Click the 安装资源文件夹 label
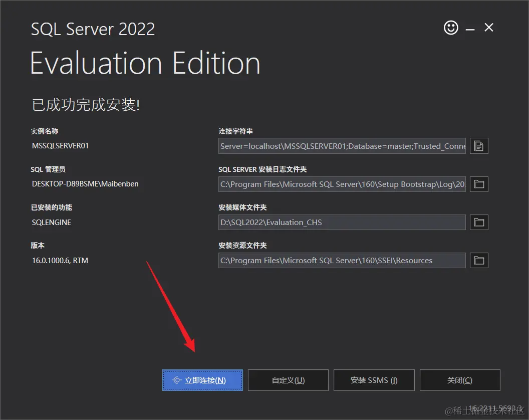 click(242, 246)
